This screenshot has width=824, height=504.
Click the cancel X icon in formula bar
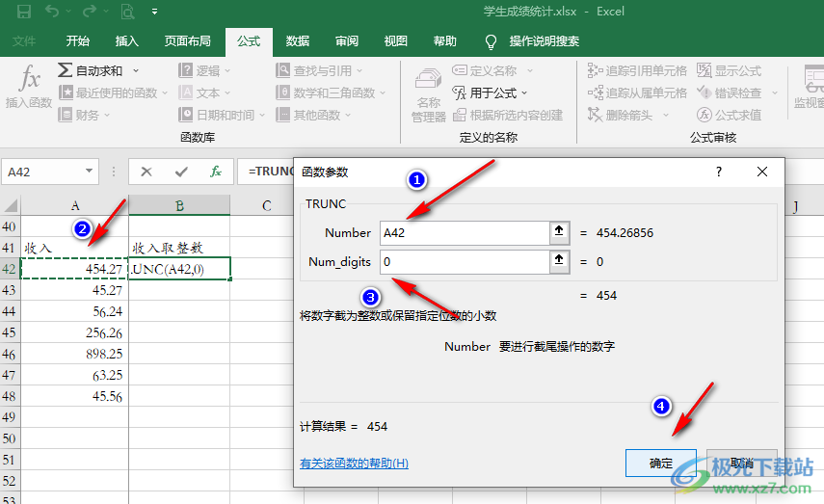pos(146,172)
